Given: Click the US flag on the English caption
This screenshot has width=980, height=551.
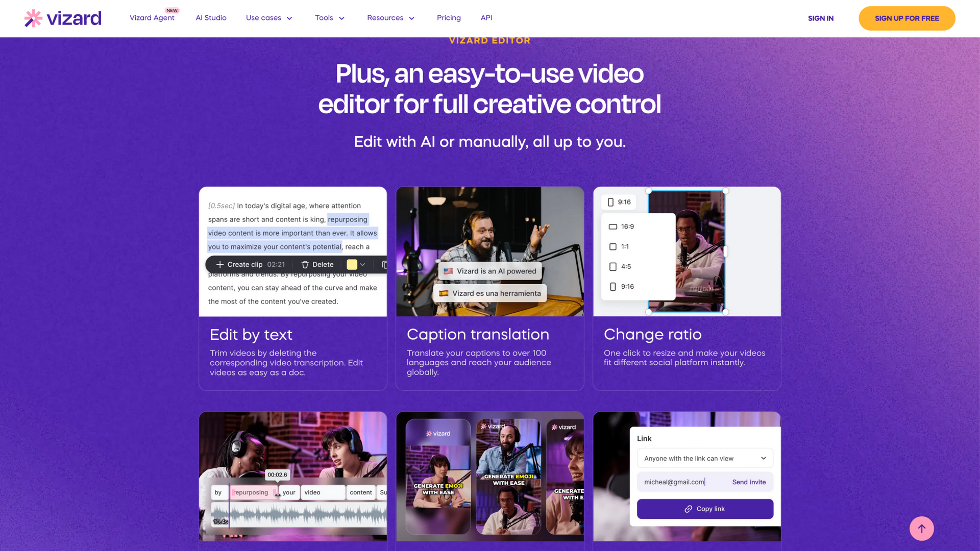Looking at the screenshot, I should pyautogui.click(x=448, y=271).
